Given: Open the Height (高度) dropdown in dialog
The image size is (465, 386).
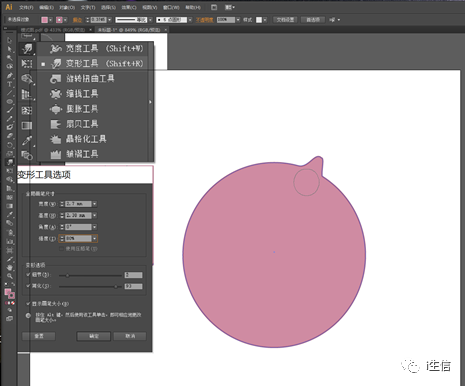Looking at the screenshot, I should (x=95, y=215).
